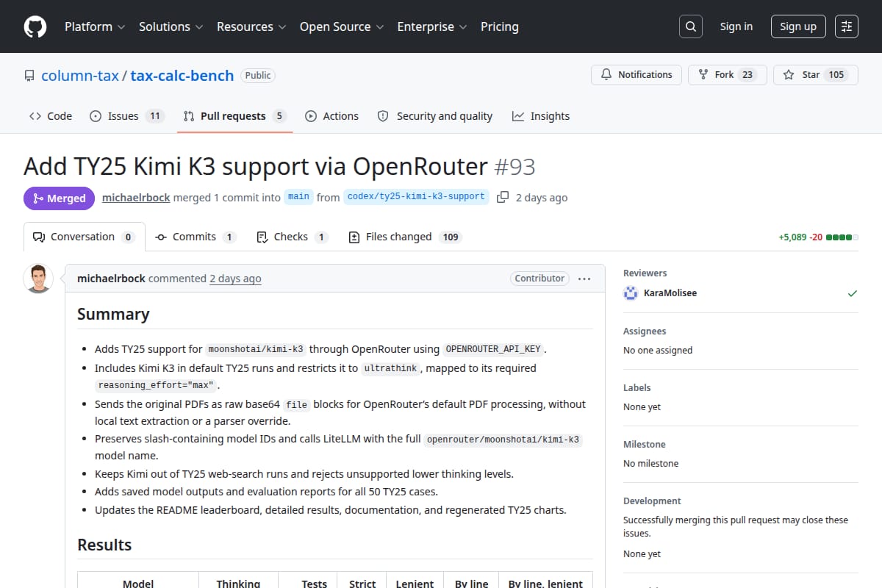Click michaelrbock's avatar picture

[x=38, y=279]
